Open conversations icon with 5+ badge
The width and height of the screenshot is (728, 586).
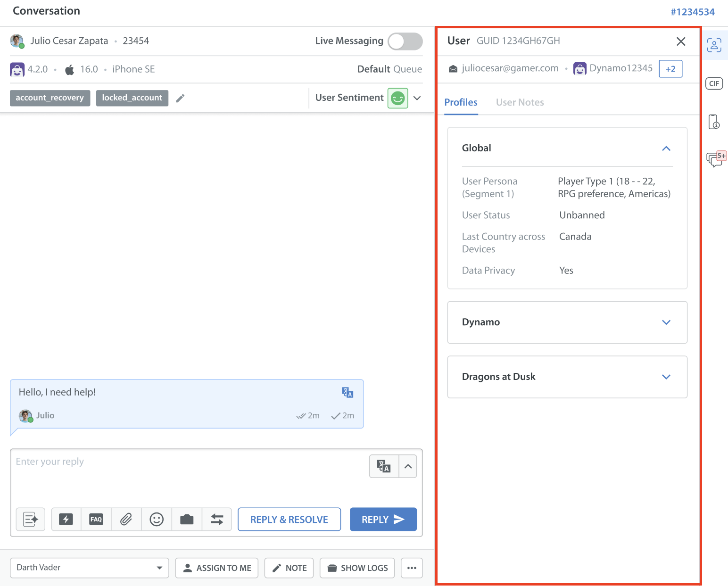point(715,159)
